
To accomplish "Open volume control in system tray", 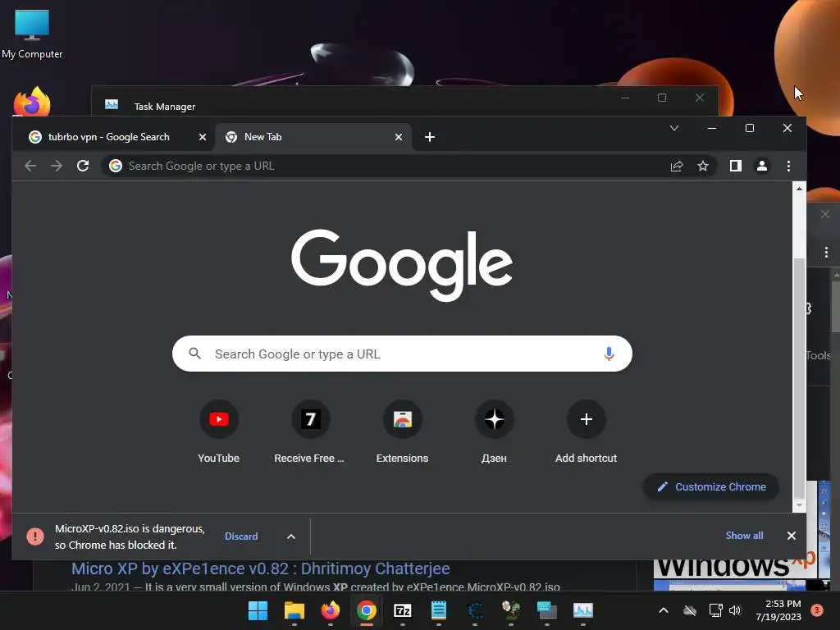I will coord(734,610).
